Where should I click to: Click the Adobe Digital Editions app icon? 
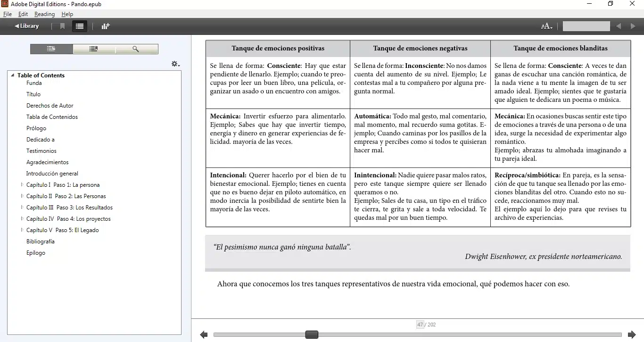point(5,4)
